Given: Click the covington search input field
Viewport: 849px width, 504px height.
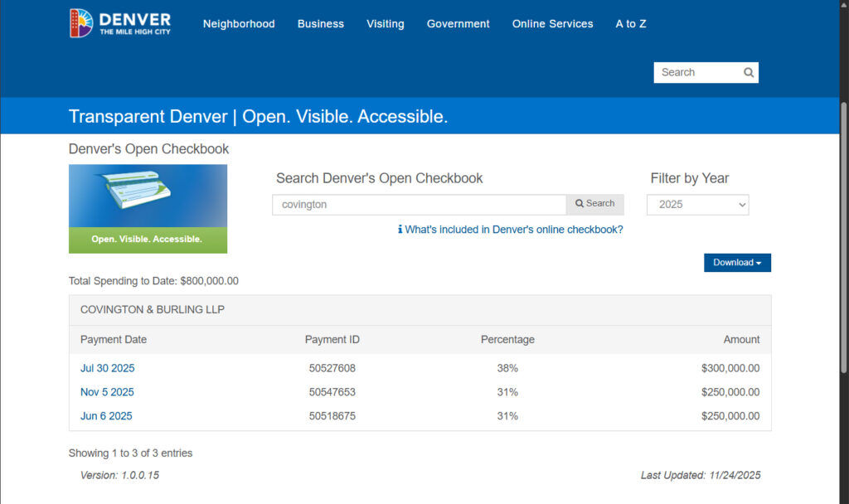Looking at the screenshot, I should pos(419,205).
